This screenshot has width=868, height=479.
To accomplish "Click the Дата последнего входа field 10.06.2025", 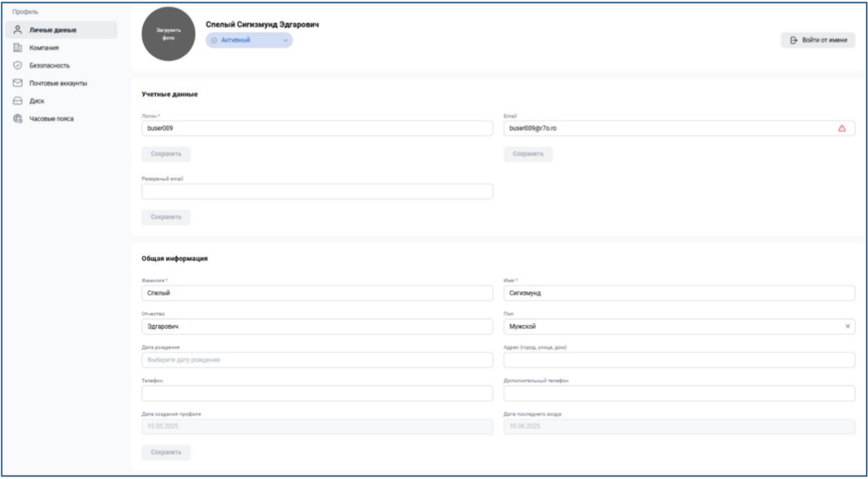I will click(x=679, y=426).
